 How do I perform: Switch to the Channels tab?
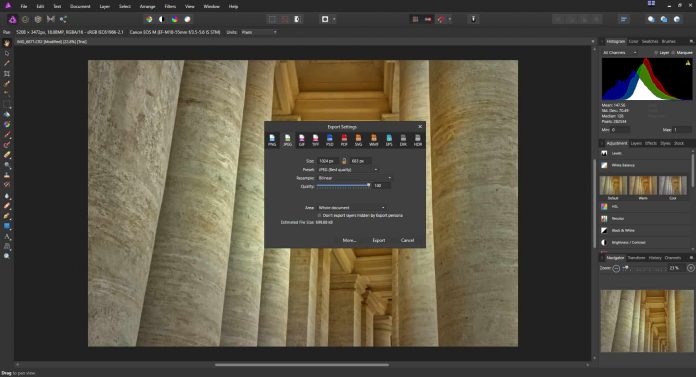[672, 258]
